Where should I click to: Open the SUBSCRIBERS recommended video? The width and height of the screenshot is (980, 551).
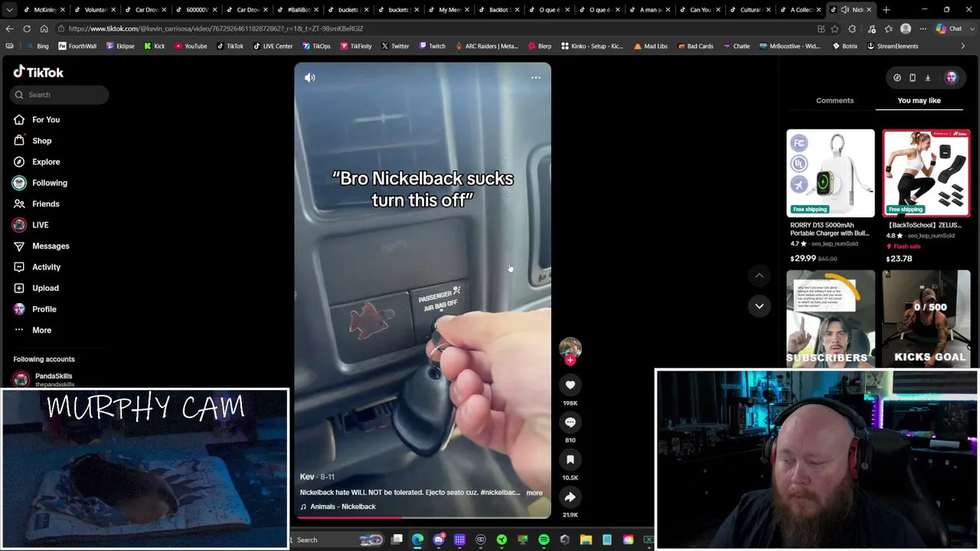tap(831, 319)
